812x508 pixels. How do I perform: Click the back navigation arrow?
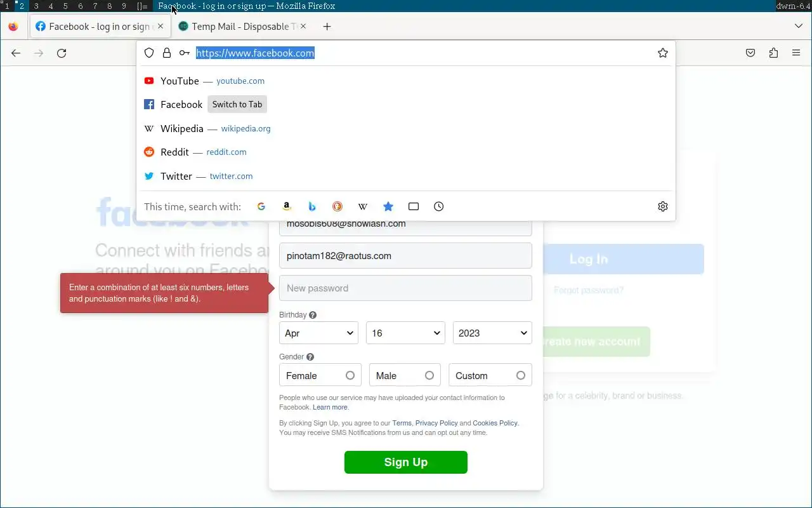[16, 53]
